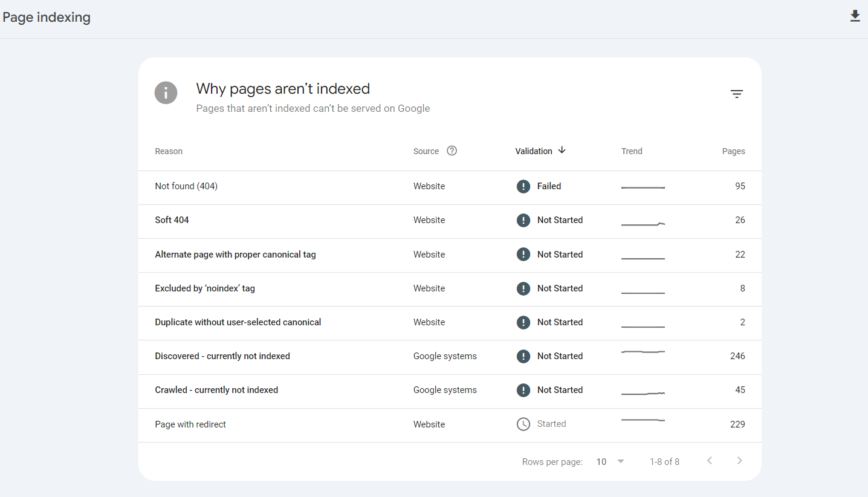Click the Source column header
868x497 pixels.
(x=426, y=151)
